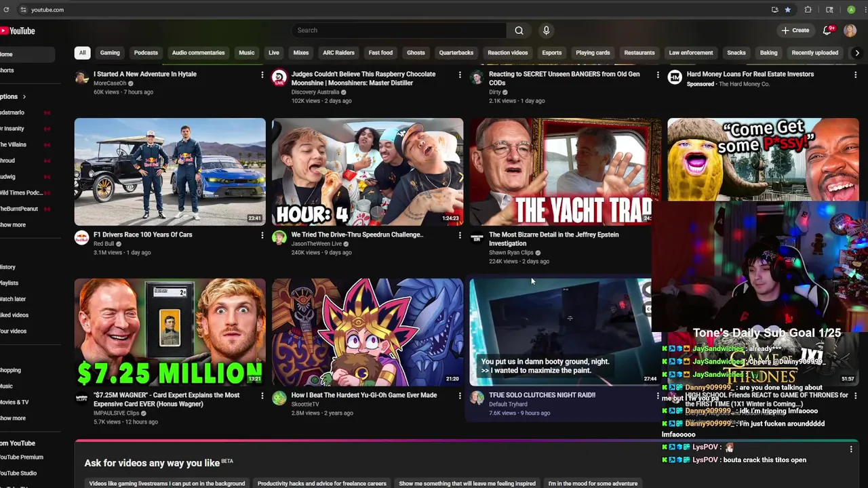Select the Podcasts filter chip
The width and height of the screenshot is (868, 488).
point(146,53)
